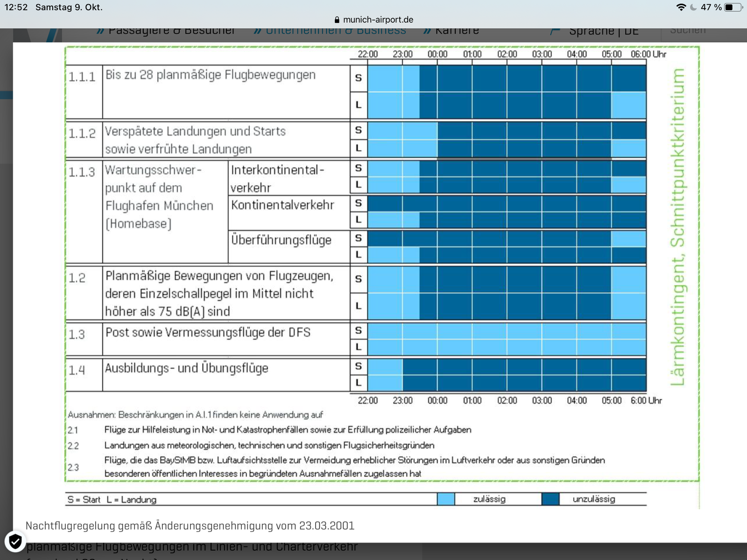Click the chevron icon before Karriere

427,31
